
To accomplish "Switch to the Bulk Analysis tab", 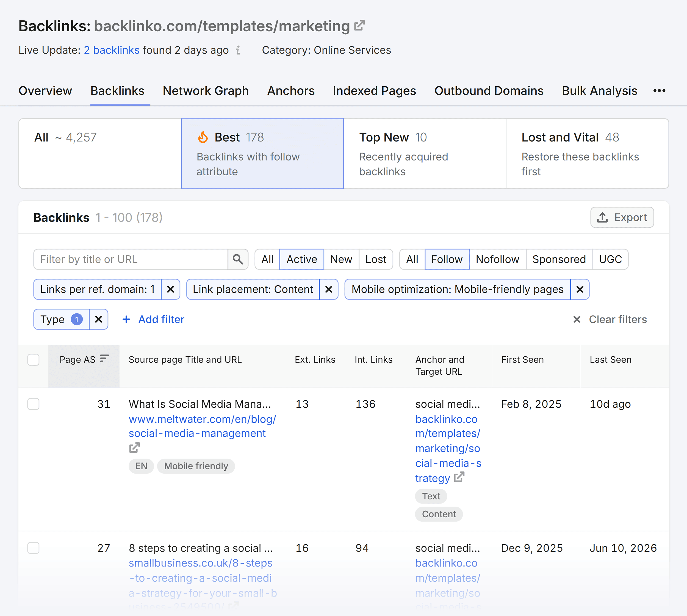I will pyautogui.click(x=600, y=91).
